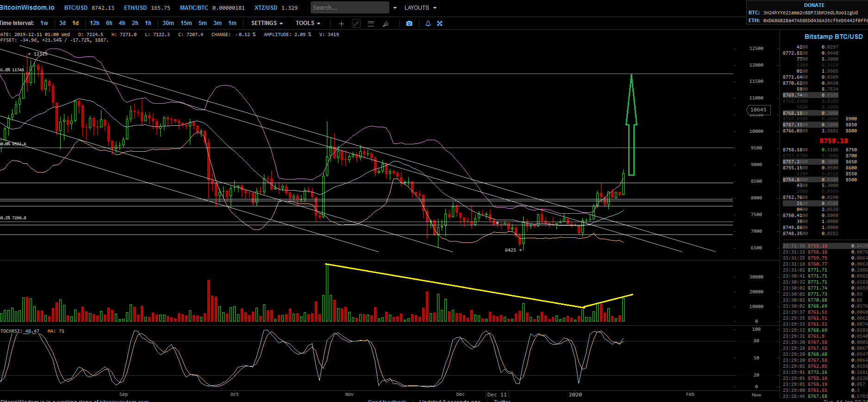Expand the TOOLS dropdown menu
The height and width of the screenshot is (402, 868).
pyautogui.click(x=308, y=23)
